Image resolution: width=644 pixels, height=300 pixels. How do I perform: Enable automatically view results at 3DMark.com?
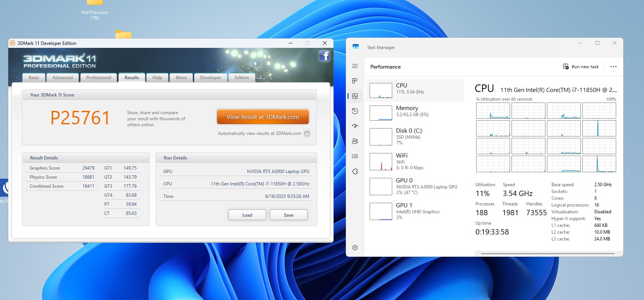(x=307, y=133)
